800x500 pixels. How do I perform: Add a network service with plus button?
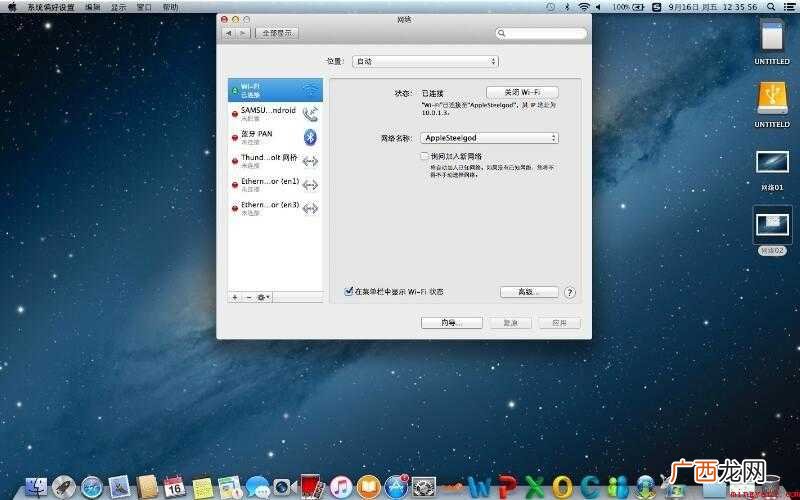235,297
